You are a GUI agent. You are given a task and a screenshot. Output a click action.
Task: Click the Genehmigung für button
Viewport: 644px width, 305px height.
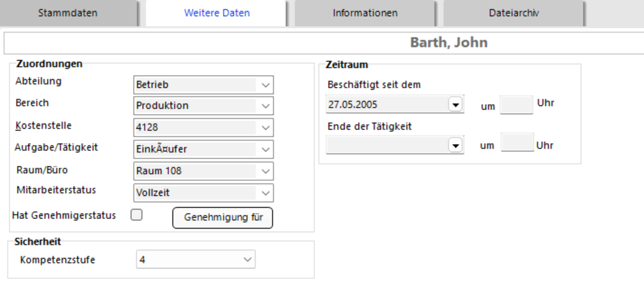(223, 218)
